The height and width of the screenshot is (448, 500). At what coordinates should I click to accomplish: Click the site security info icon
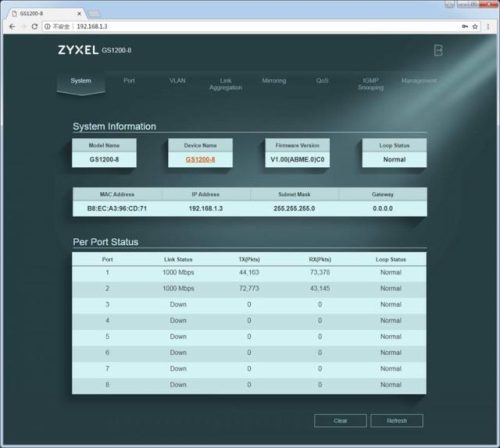(47, 26)
